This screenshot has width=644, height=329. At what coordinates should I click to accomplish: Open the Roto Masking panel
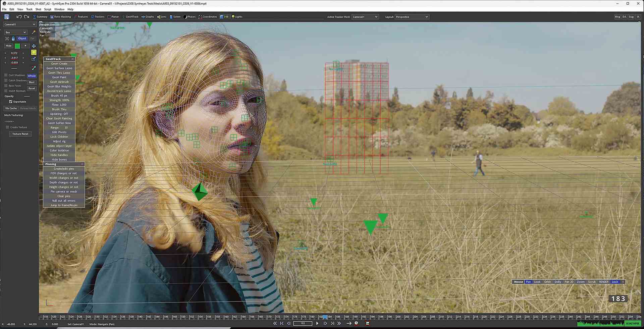click(60, 16)
